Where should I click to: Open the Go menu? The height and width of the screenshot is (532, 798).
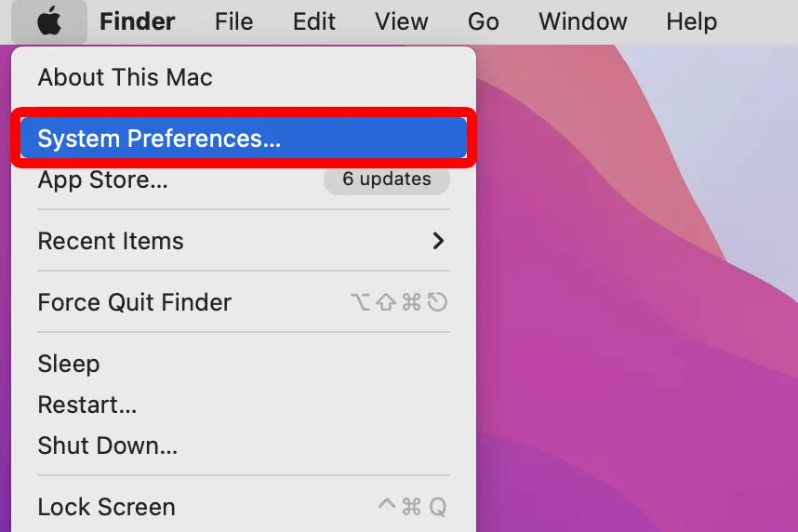484,22
